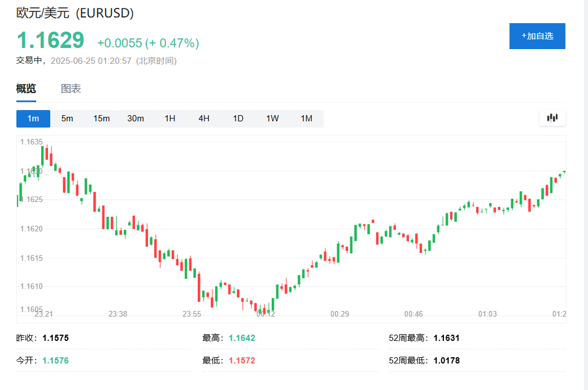Click the 1.1610 price axis label
The width and height of the screenshot is (588, 390).
click(32, 287)
